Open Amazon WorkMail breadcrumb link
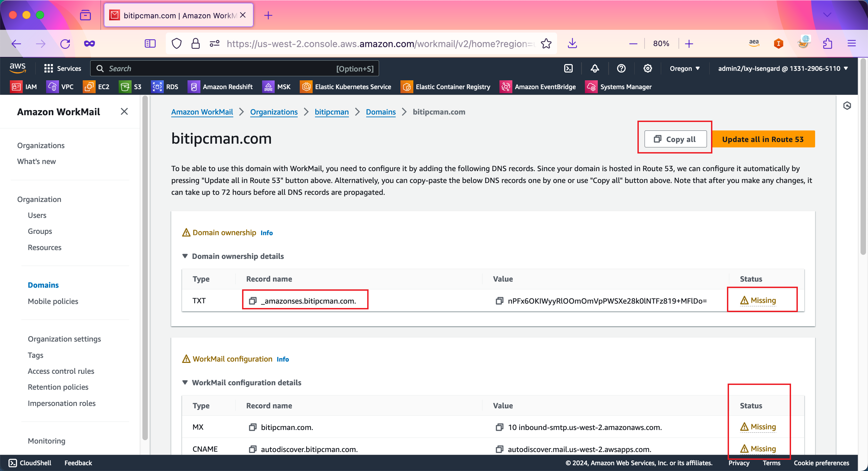Image resolution: width=868 pixels, height=471 pixels. pos(202,112)
